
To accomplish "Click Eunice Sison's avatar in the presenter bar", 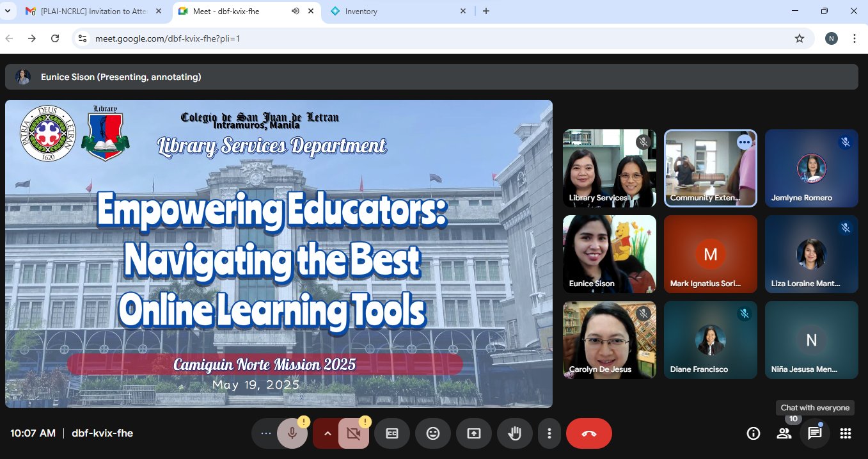I will coord(23,77).
